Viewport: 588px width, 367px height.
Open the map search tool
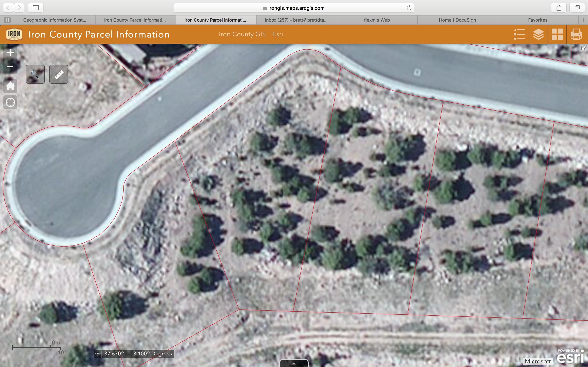(x=35, y=74)
